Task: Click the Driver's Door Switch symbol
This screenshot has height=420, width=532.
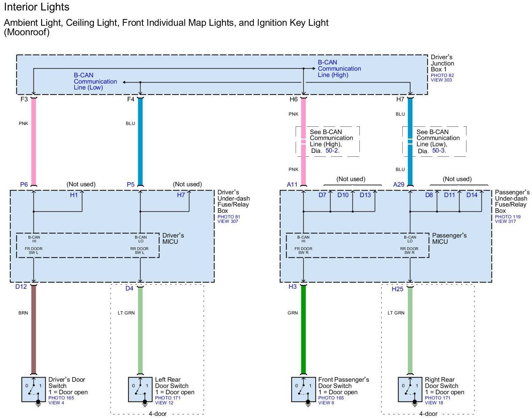Action: [34, 389]
